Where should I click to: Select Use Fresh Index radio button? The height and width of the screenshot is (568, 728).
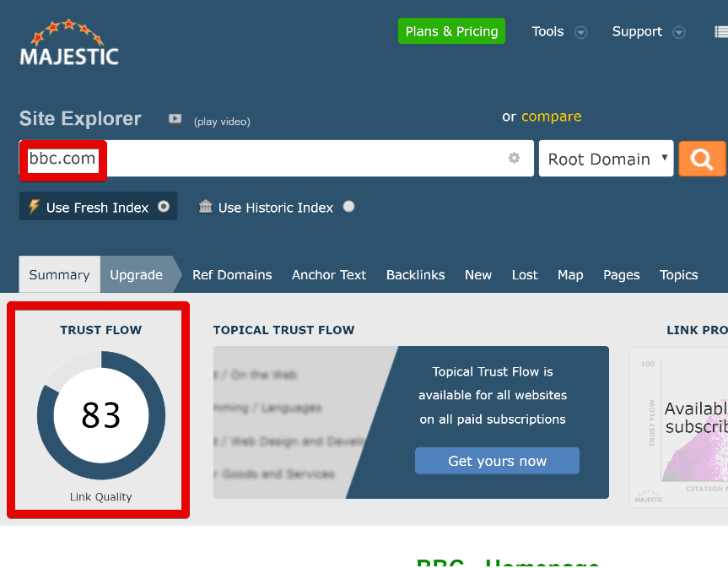164,207
